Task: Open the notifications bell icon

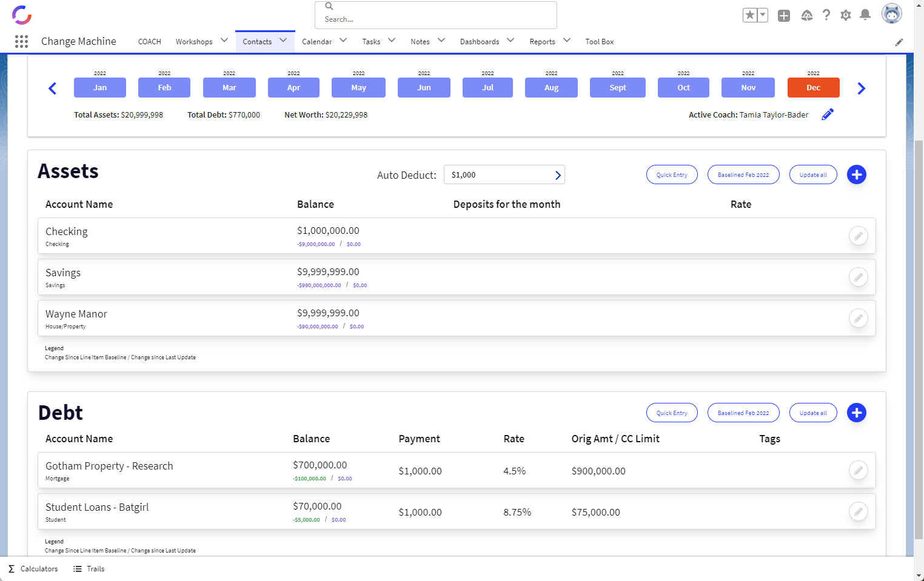Action: pyautogui.click(x=865, y=15)
